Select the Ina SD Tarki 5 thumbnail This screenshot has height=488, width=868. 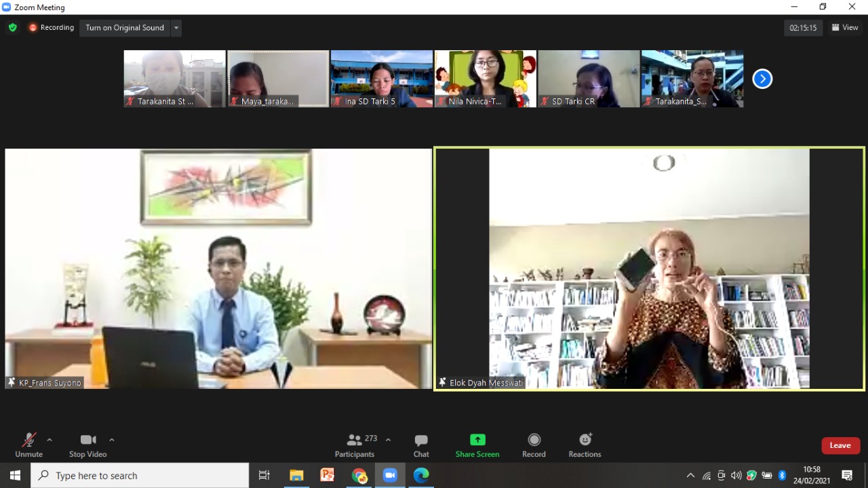point(382,79)
